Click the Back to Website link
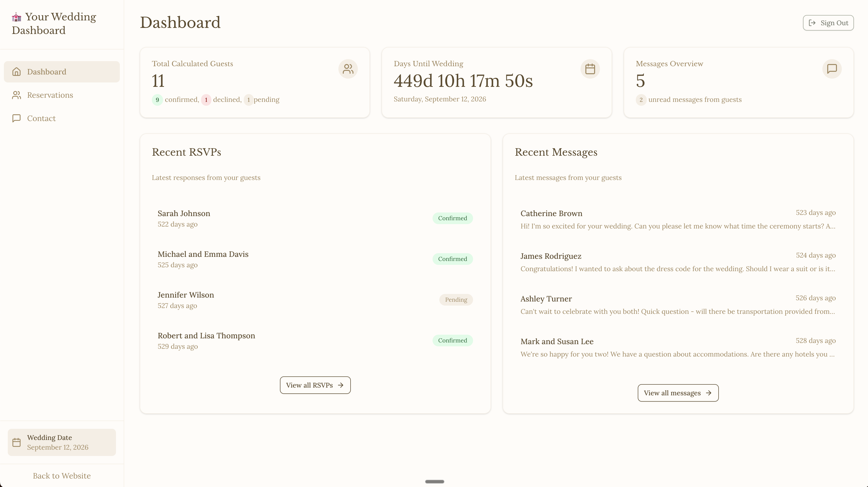This screenshot has width=868, height=487. click(x=62, y=476)
